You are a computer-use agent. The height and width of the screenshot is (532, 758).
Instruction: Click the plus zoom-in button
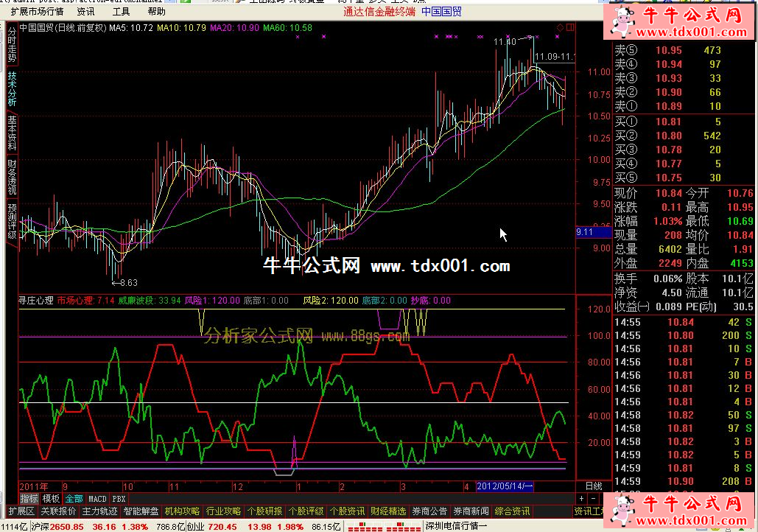coord(581,498)
